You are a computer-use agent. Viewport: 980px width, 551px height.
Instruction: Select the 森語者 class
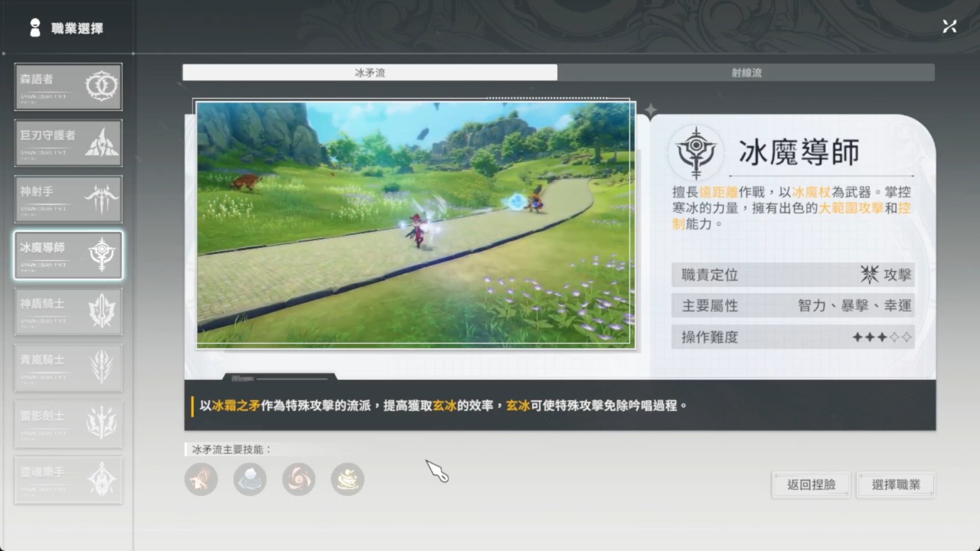pyautogui.click(x=68, y=86)
